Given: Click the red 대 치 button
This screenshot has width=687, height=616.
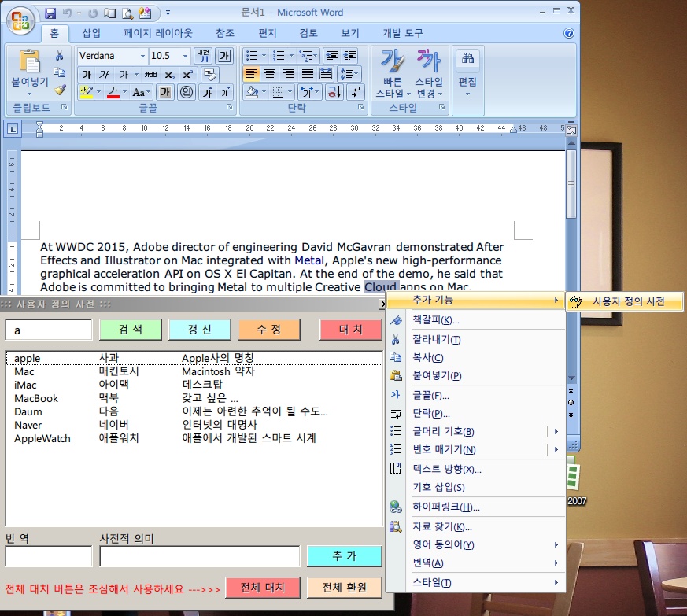Looking at the screenshot, I should coord(351,330).
